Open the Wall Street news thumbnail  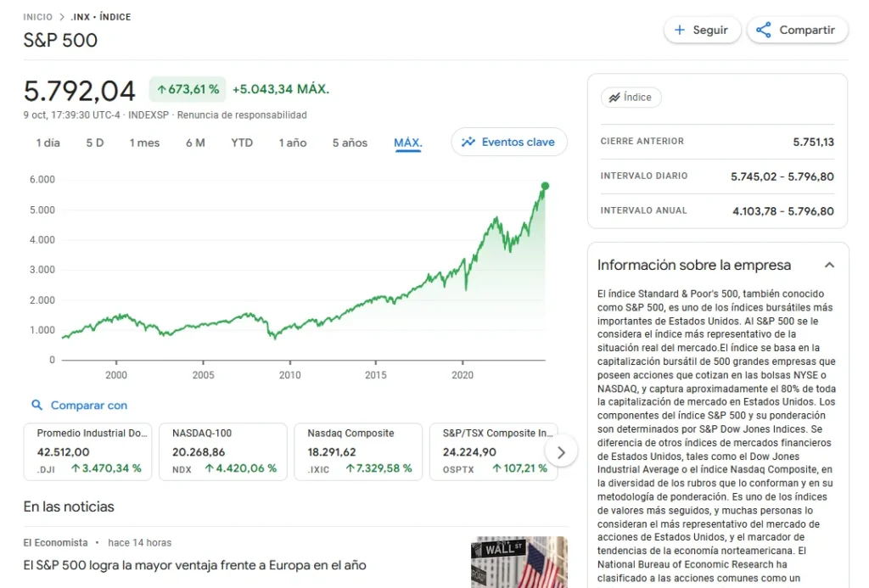point(519,562)
